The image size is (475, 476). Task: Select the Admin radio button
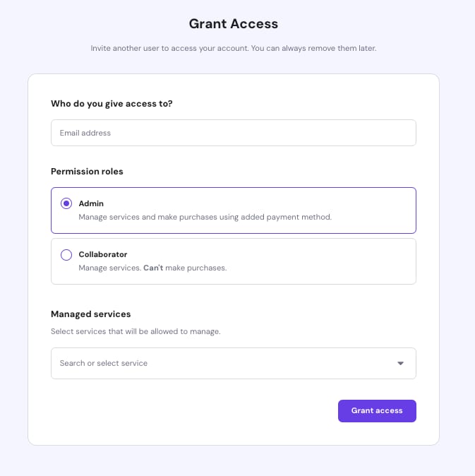pyautogui.click(x=66, y=203)
